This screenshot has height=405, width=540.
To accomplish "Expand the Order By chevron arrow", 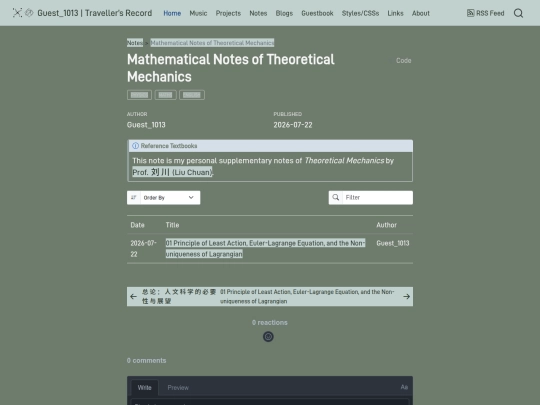I will (x=191, y=197).
